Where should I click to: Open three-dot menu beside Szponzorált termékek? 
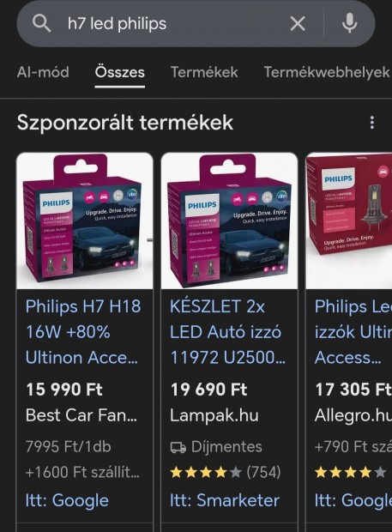pos(372,122)
